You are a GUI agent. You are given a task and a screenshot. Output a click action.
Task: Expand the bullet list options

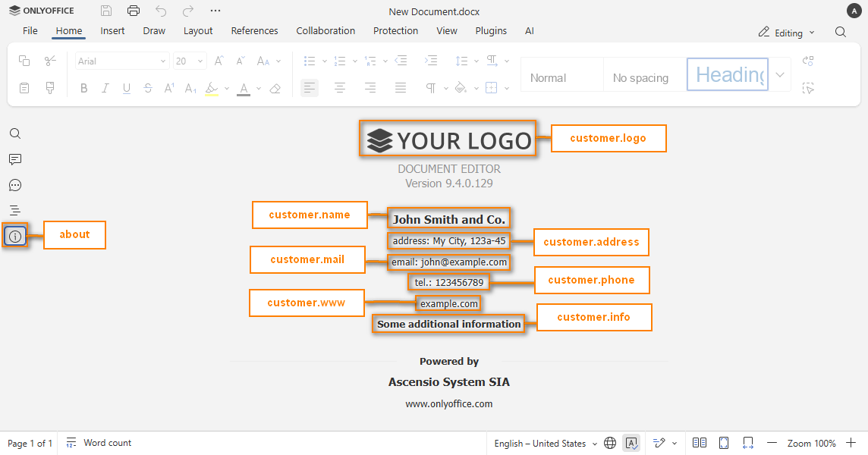(325, 61)
